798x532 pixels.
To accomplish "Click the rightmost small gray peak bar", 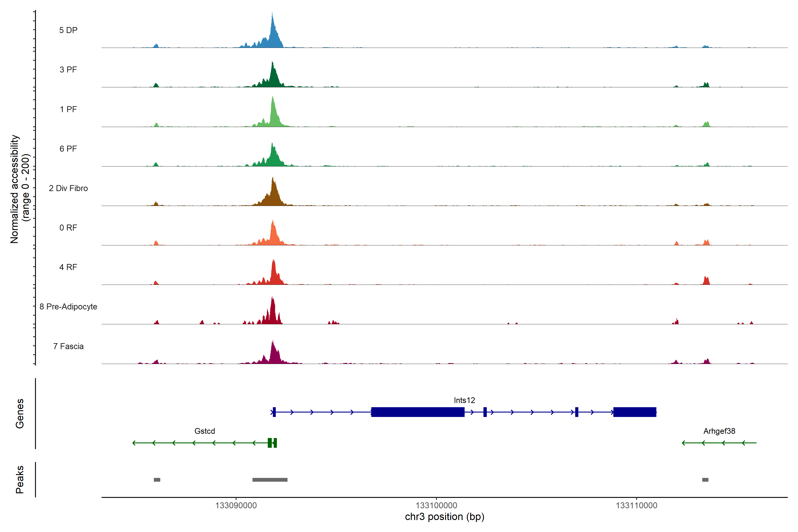I will 705,480.
